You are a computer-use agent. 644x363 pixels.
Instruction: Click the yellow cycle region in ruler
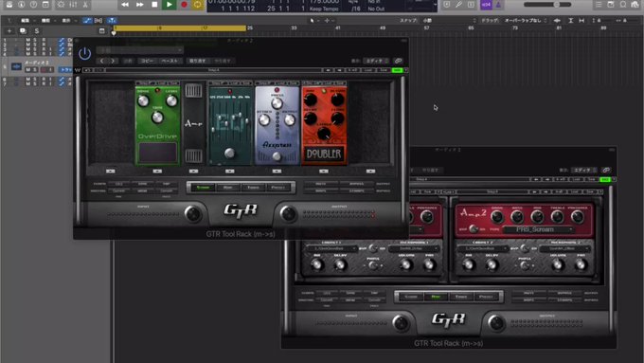(x=180, y=27)
